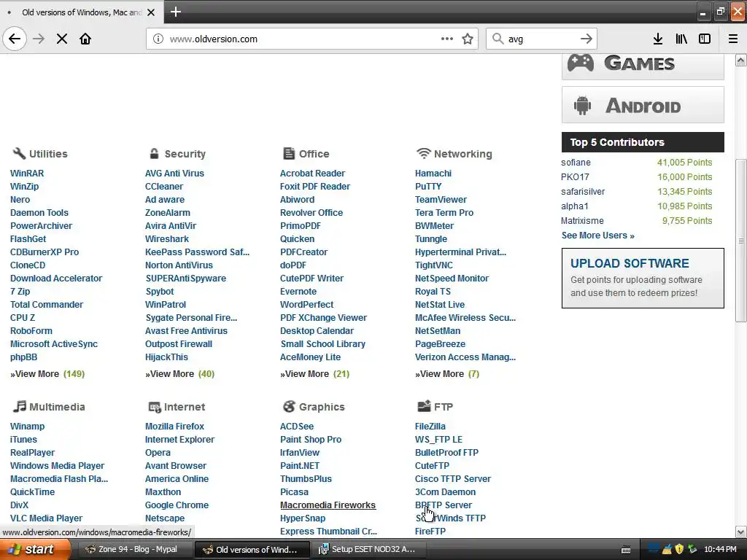Screen dimensions: 747x560
Task: Open a new tab with plus button
Action: click(176, 12)
